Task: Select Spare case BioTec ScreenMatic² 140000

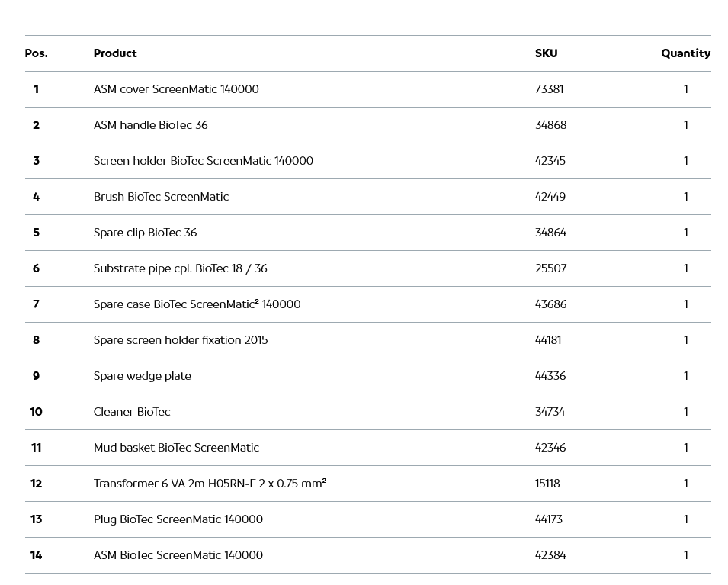Action: pos(197,304)
